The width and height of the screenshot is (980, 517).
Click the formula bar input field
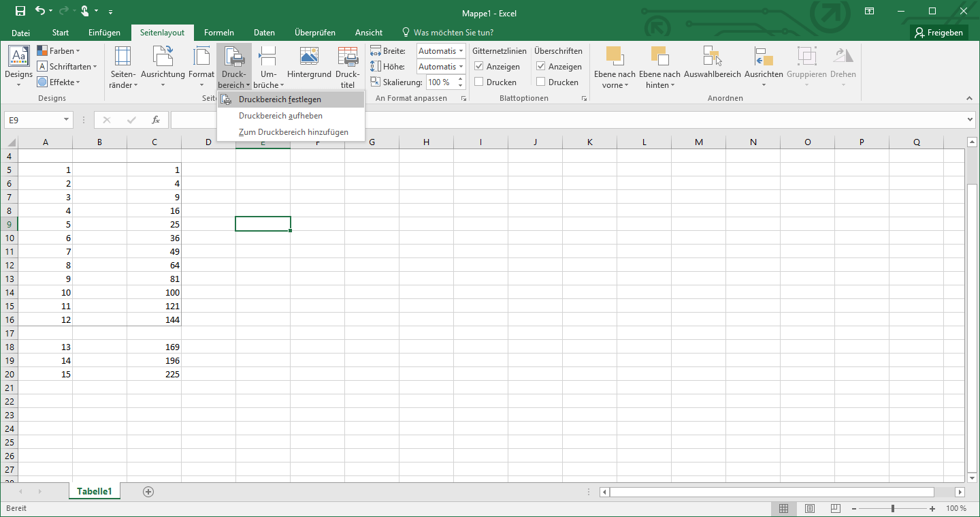[x=568, y=120]
